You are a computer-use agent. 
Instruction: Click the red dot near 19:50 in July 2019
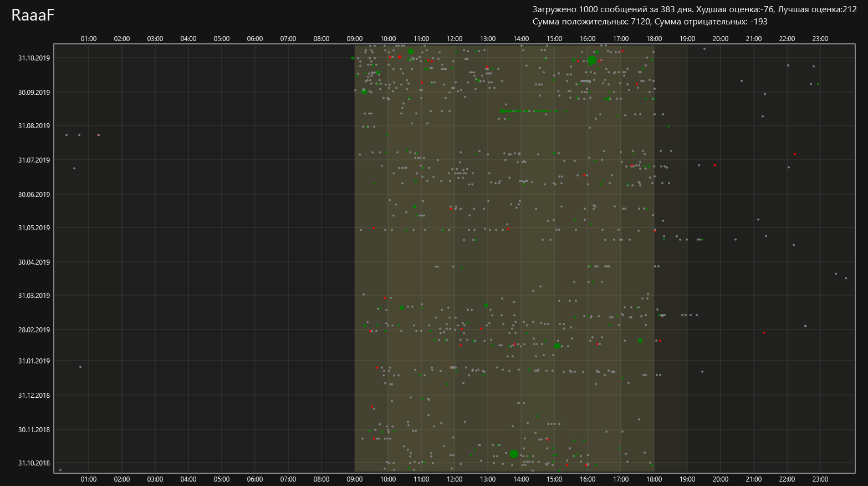(715, 165)
